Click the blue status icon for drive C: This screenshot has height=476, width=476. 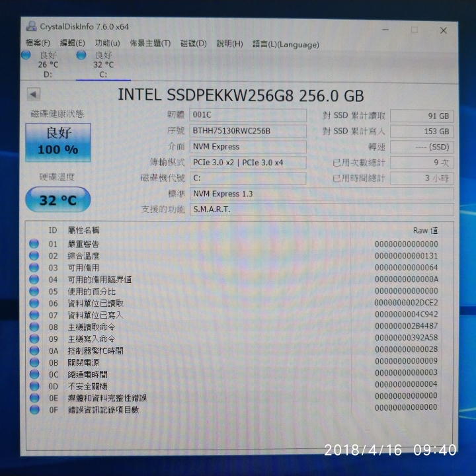tap(81, 55)
